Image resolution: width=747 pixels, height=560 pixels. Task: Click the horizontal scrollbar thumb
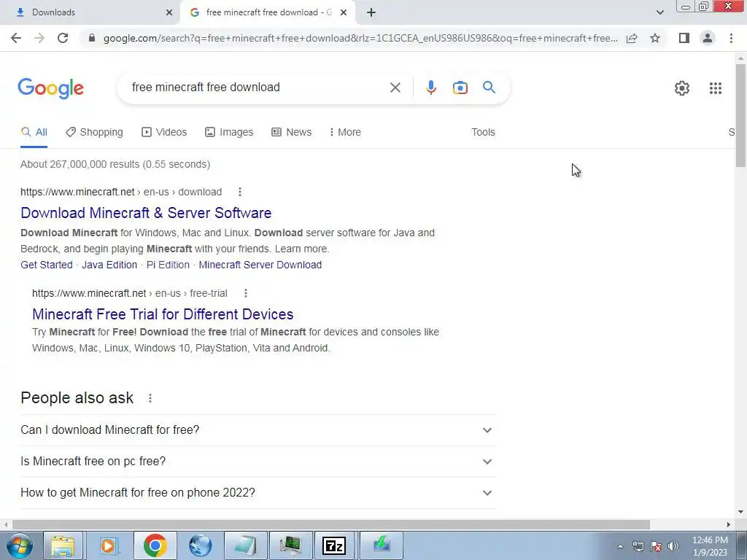pos(331,524)
